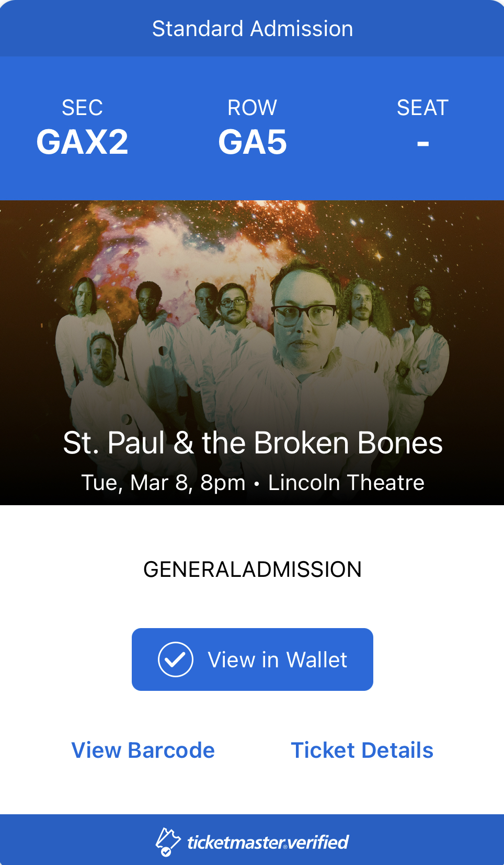Click the SEC label
504x865 pixels.
pos(82,108)
